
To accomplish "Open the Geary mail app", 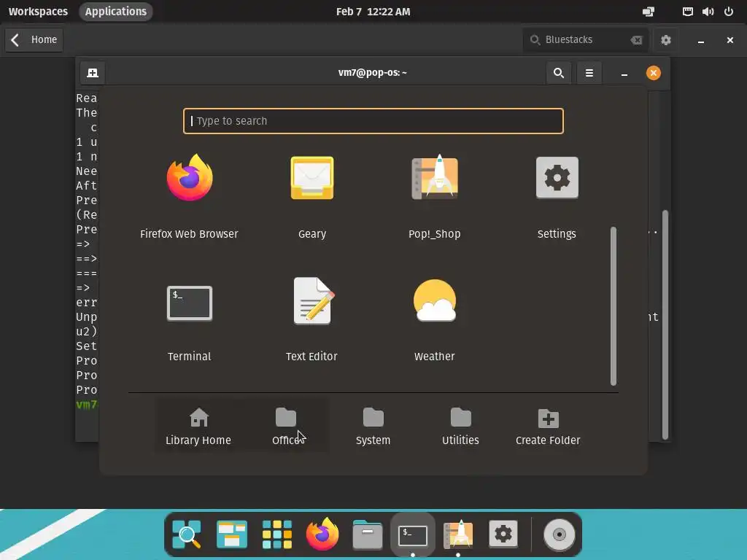I will [312, 196].
